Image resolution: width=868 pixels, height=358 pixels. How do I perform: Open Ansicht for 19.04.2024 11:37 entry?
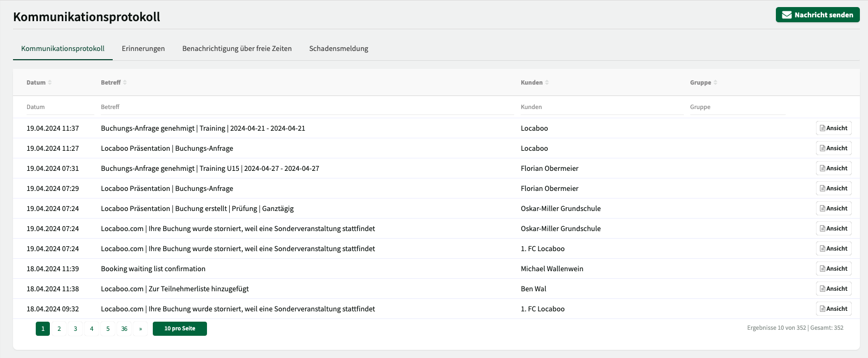tap(833, 128)
